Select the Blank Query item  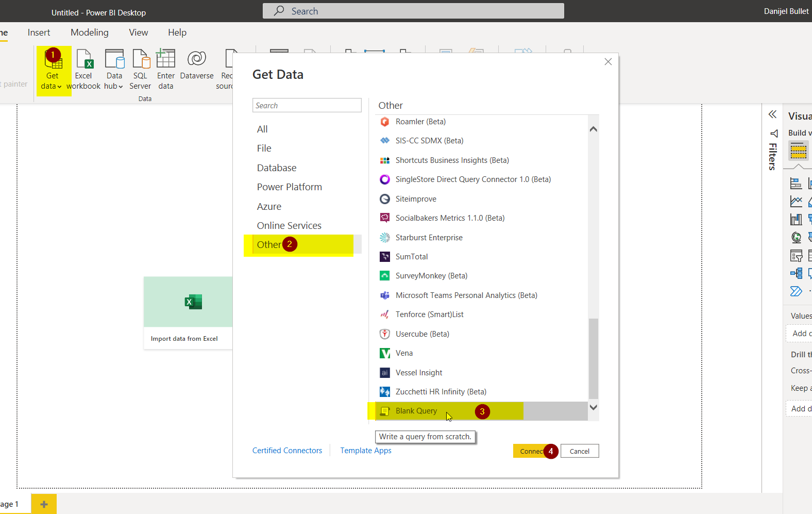coord(481,411)
